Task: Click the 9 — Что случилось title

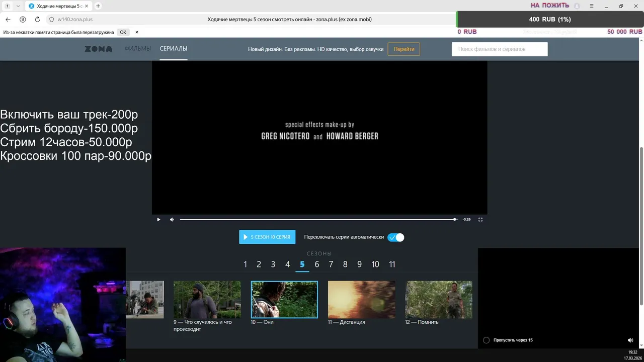Action: 203,325
